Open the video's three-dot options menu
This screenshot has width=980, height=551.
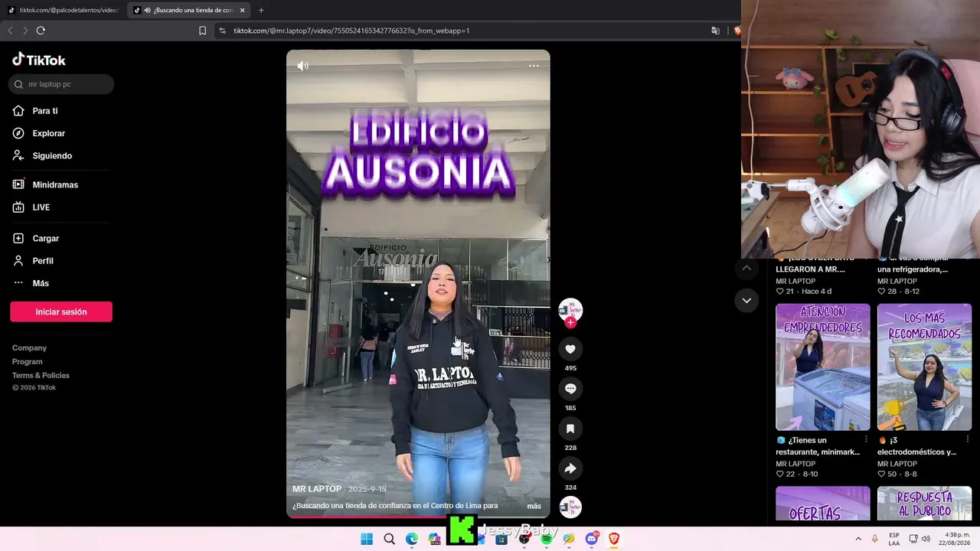click(534, 66)
